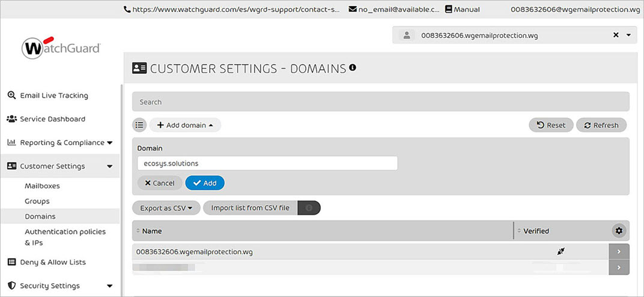Go to Mailboxes under Customer Settings

42,186
